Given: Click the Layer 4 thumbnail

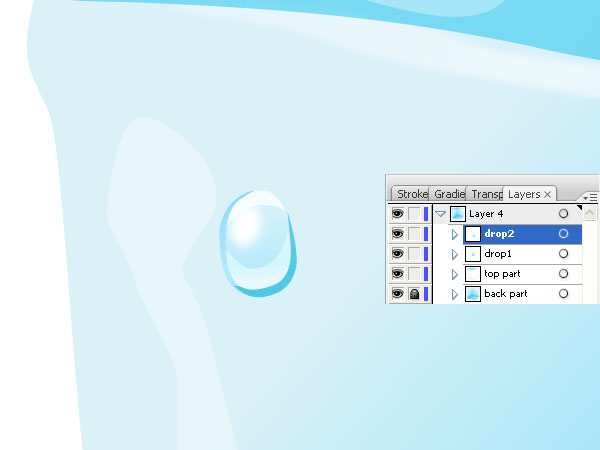Looking at the screenshot, I should (x=458, y=214).
